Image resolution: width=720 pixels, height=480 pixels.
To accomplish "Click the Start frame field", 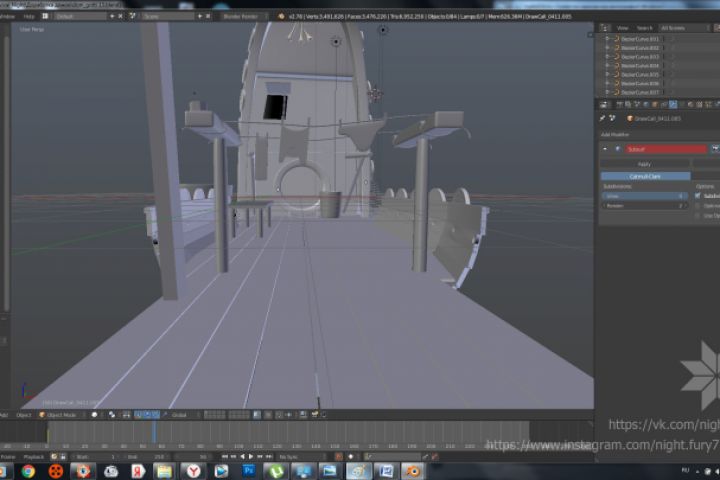I will pos(96,457).
